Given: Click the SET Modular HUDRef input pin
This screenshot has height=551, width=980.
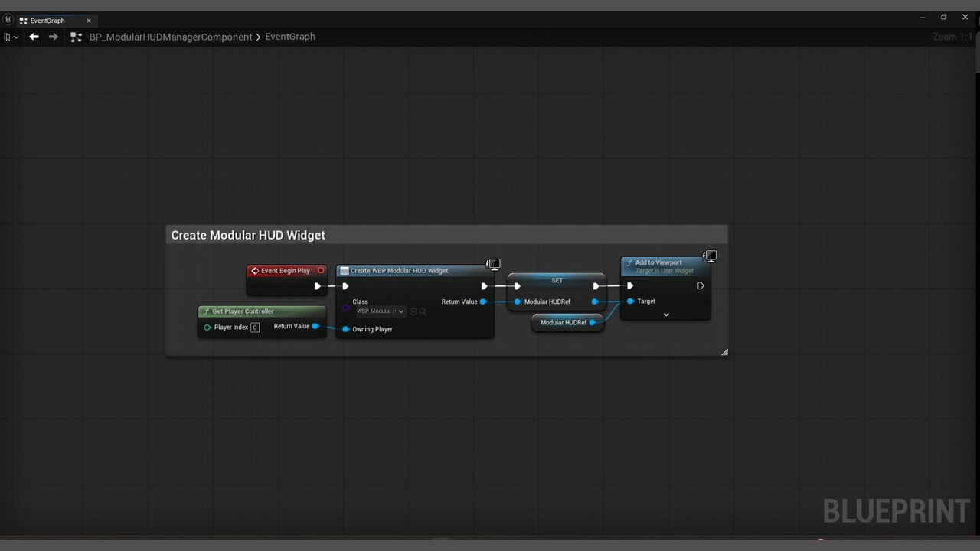Looking at the screenshot, I should (518, 302).
